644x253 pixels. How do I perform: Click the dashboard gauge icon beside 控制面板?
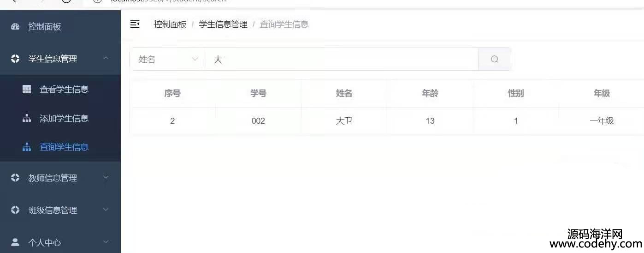pos(15,26)
